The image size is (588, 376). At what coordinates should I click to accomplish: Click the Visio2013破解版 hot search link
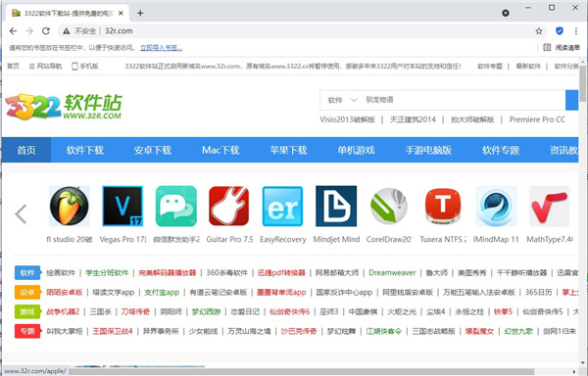tap(347, 119)
